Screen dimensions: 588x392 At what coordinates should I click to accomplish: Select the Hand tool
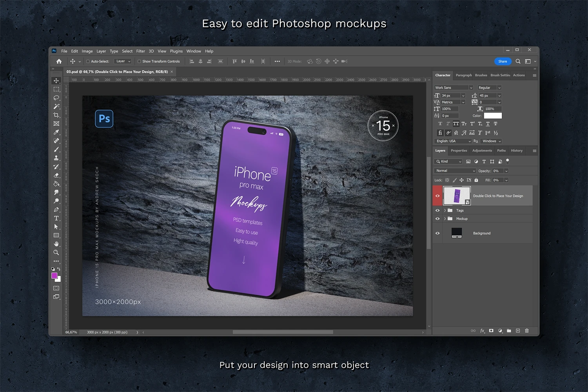coord(56,244)
